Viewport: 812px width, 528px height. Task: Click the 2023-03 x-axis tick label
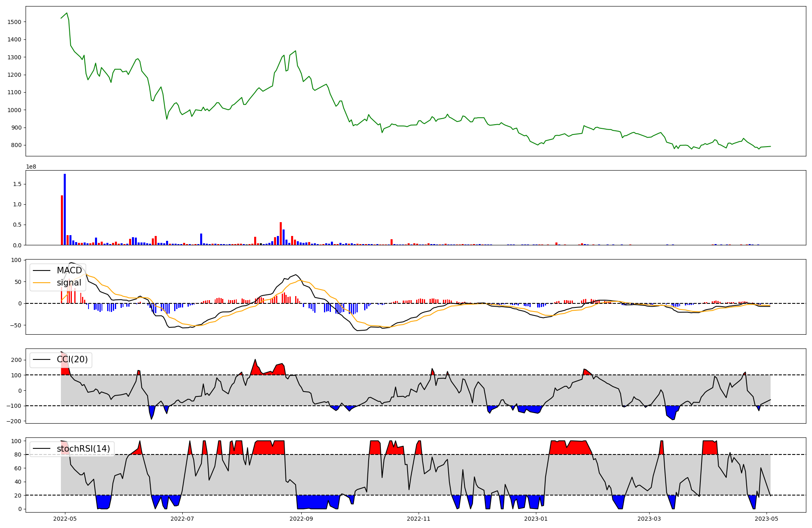click(649, 519)
